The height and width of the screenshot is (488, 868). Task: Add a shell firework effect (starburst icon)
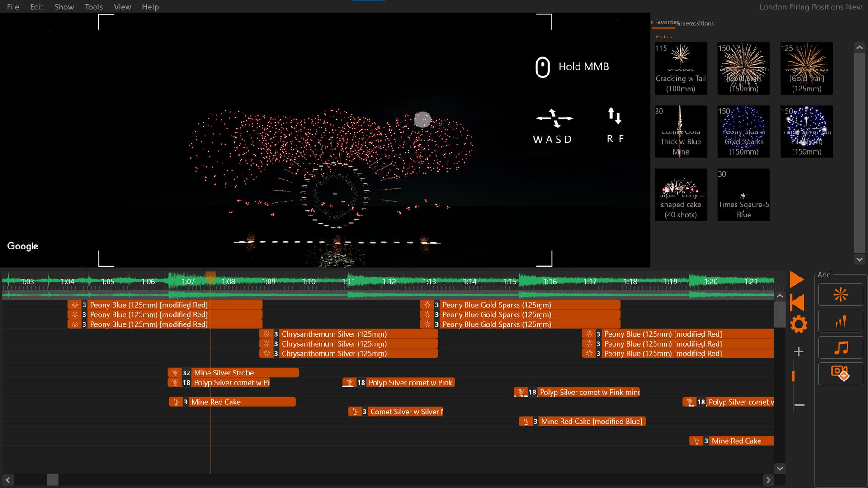pyautogui.click(x=840, y=295)
